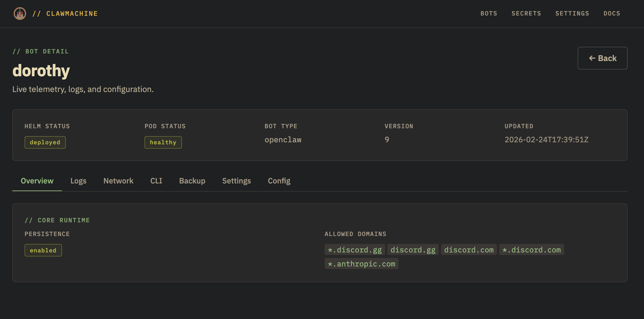644x319 pixels.
Task: Switch to the Logs tab
Action: coord(78,181)
